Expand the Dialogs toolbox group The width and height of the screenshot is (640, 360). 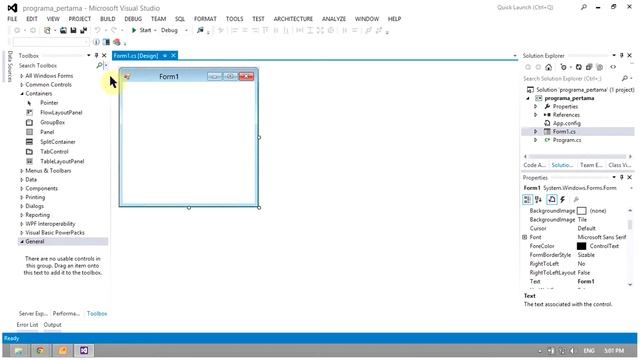[22, 207]
